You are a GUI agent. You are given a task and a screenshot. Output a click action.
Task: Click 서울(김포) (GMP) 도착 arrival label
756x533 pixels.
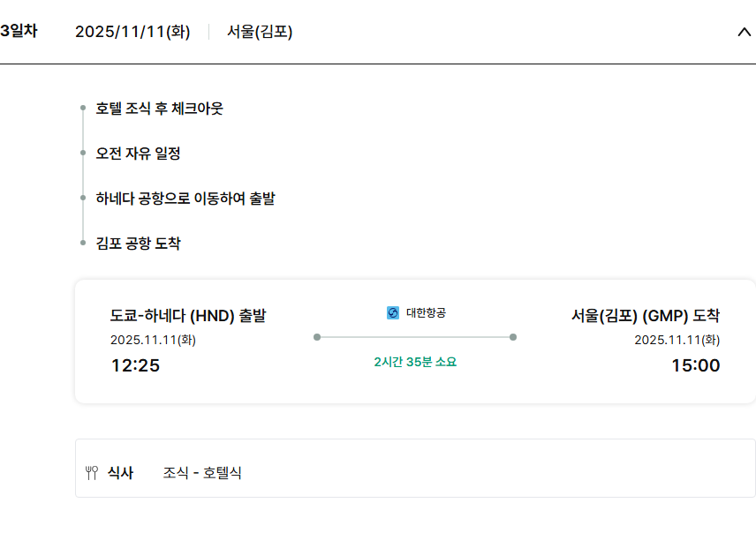tap(646, 316)
